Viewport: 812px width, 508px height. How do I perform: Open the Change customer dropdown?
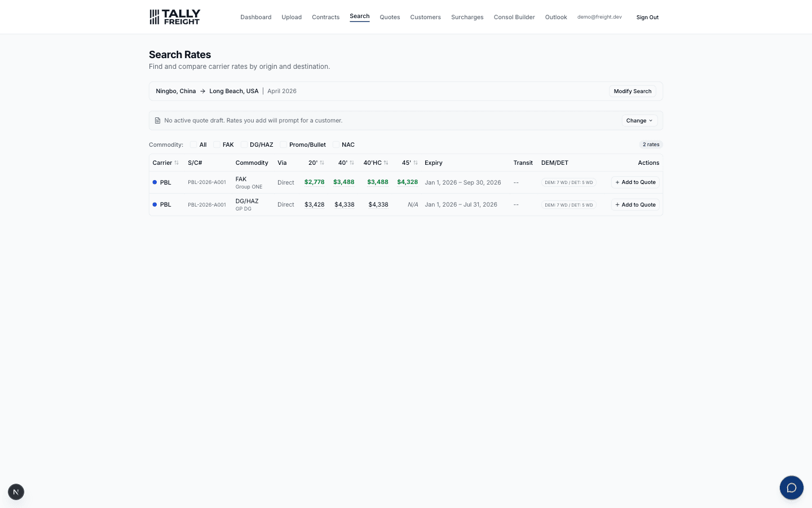point(639,120)
